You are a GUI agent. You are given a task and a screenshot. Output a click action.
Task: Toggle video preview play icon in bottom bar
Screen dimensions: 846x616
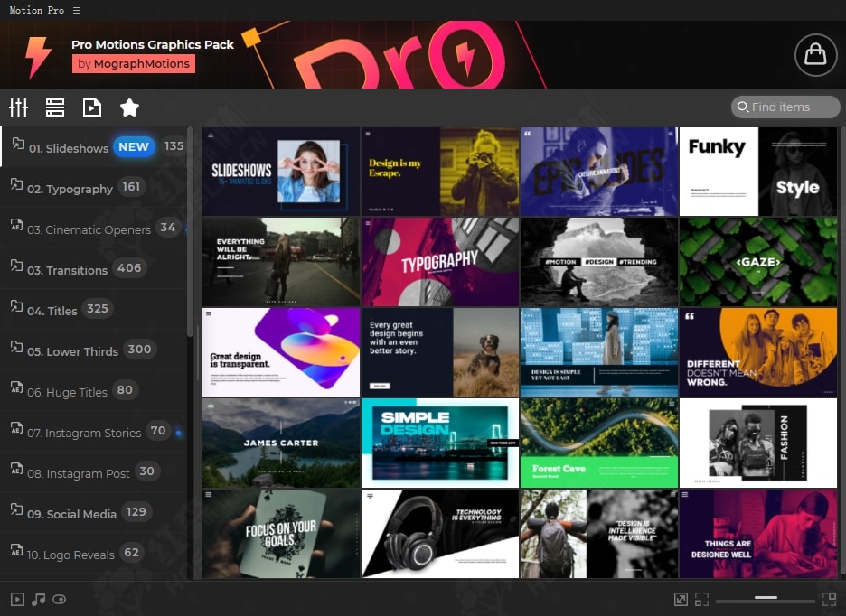click(17, 599)
